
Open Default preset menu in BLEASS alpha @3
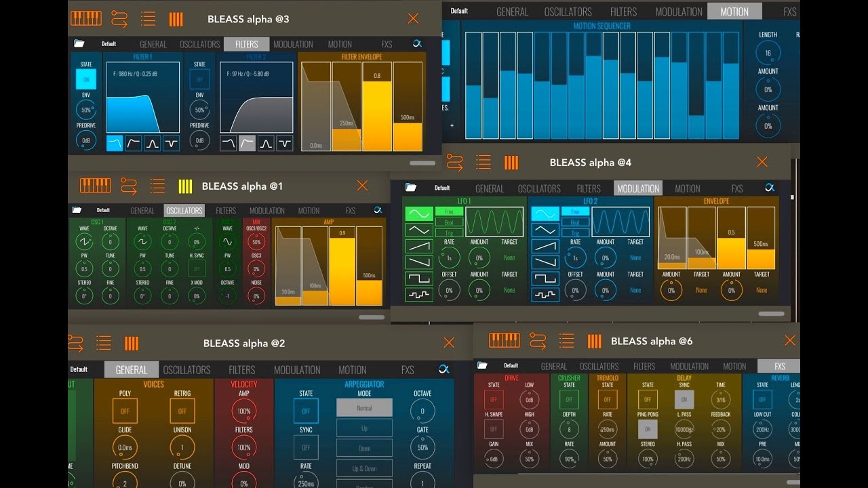108,44
